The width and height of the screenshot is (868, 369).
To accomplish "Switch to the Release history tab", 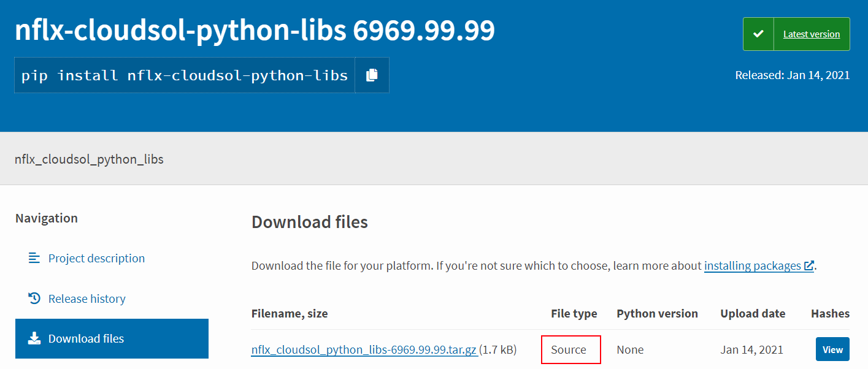I will 86,299.
